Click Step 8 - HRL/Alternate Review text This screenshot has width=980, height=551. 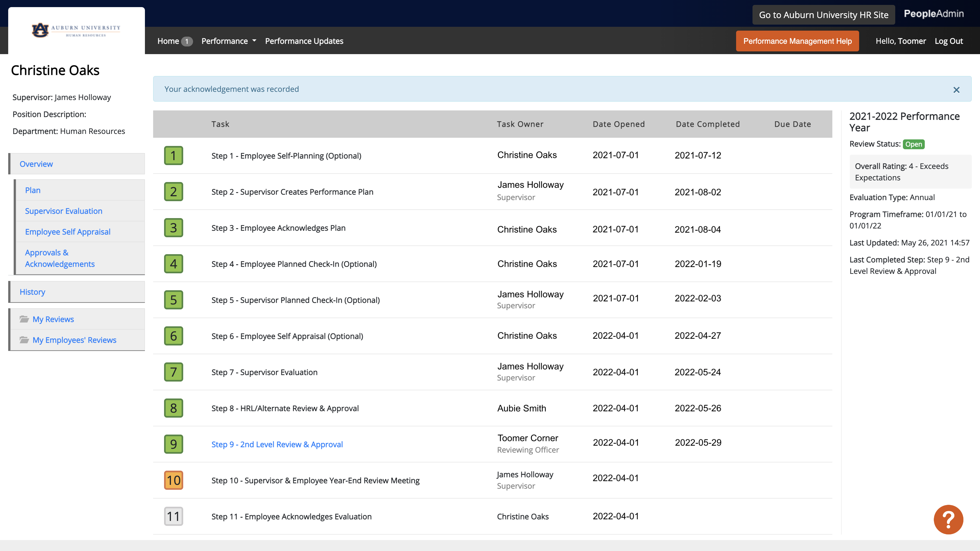(x=285, y=408)
